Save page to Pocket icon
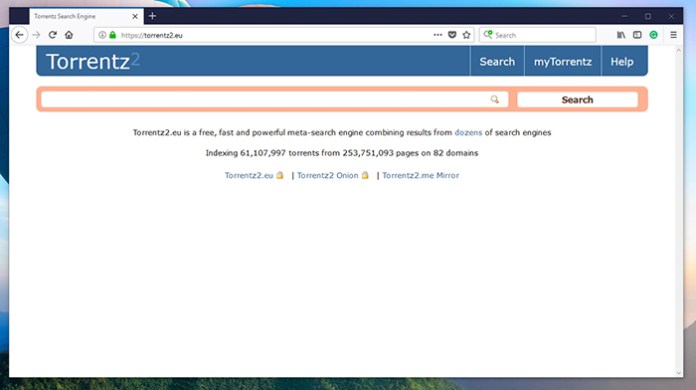This screenshot has width=696, height=390. coord(452,35)
